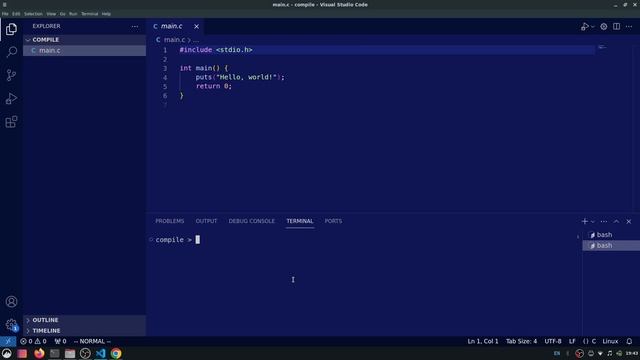Open dropdown next to Run button
The height and width of the screenshot is (360, 640).
point(593,27)
